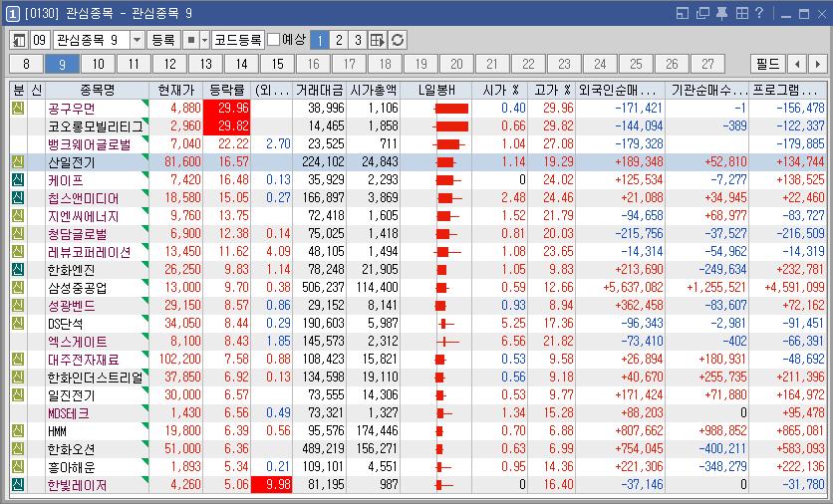Click the highlighted 9.98 cell on 한빛레이저 row
Viewport: 833px width, 504px height.
[x=271, y=484]
